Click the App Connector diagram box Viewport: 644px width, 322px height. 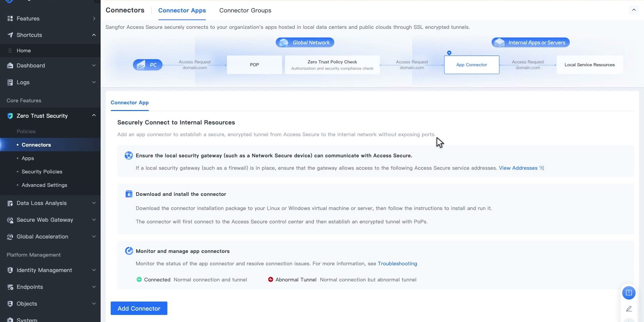tap(472, 65)
